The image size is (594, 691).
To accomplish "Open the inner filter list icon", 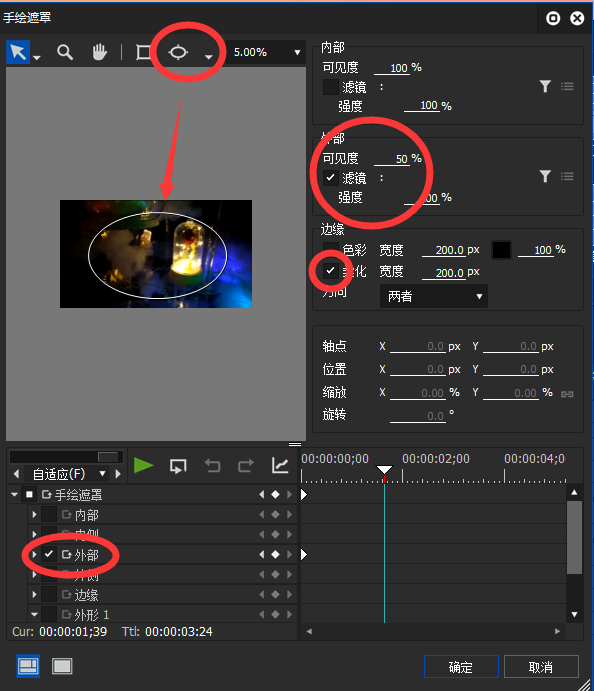I will 567,86.
